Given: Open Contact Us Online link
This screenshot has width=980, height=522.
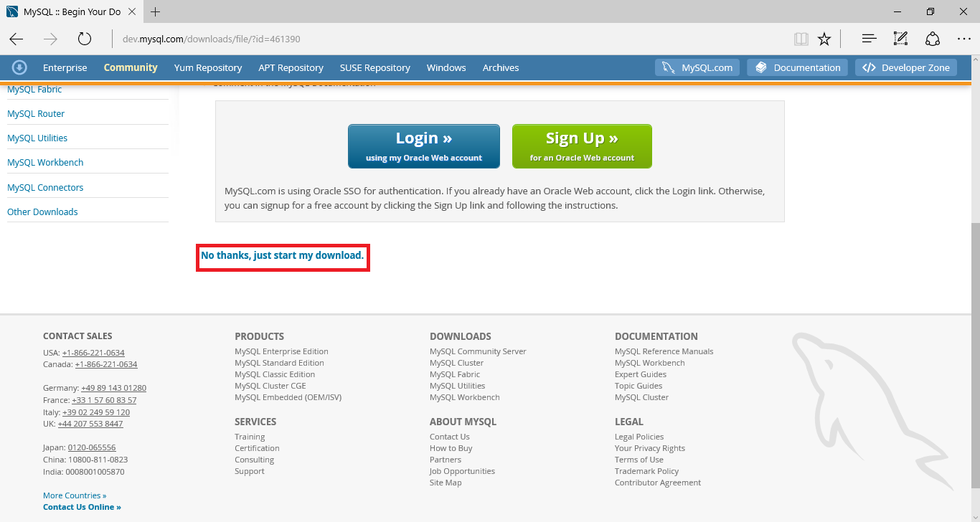Looking at the screenshot, I should click(82, 507).
